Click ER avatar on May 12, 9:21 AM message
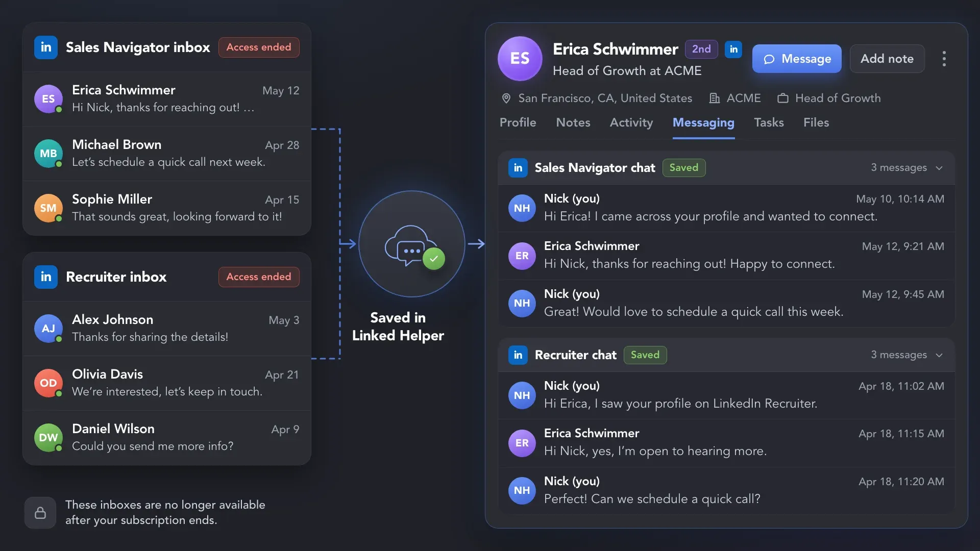Screen dimensions: 980x551 click(x=522, y=256)
